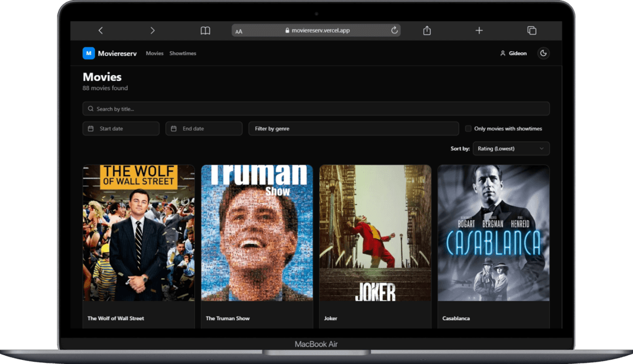Open the Gideon user profile button
The height and width of the screenshot is (364, 633).
(x=513, y=53)
